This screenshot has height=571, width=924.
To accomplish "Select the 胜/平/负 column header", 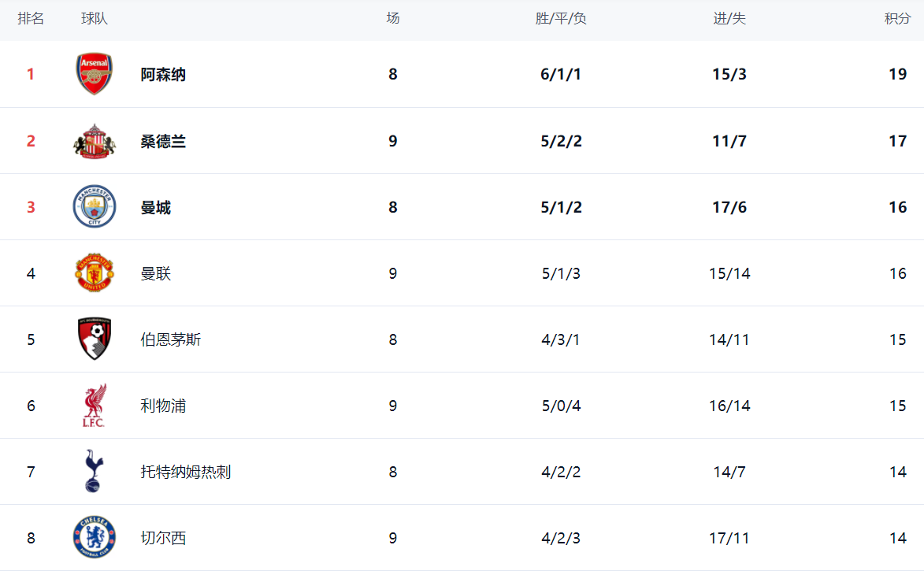I will pos(561,19).
